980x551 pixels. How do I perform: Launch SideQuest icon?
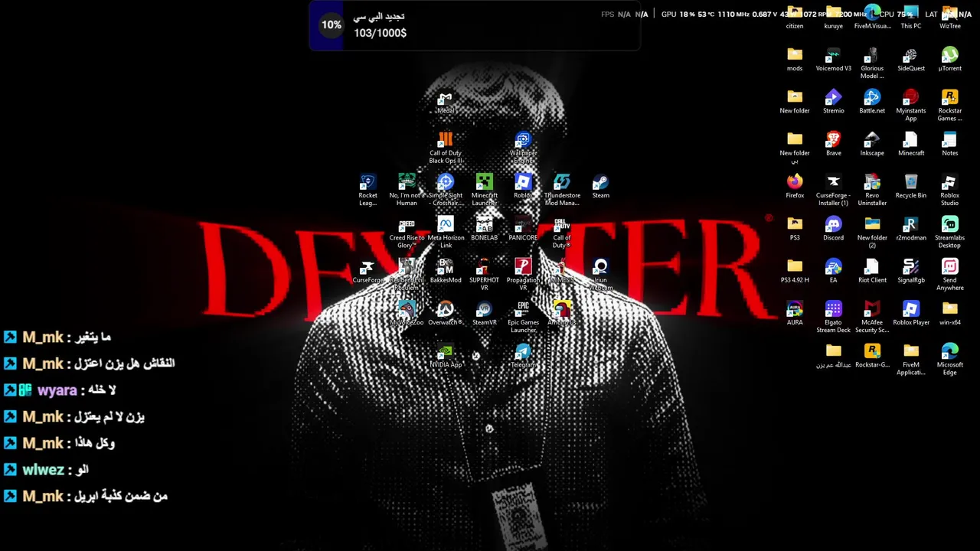[x=911, y=60]
